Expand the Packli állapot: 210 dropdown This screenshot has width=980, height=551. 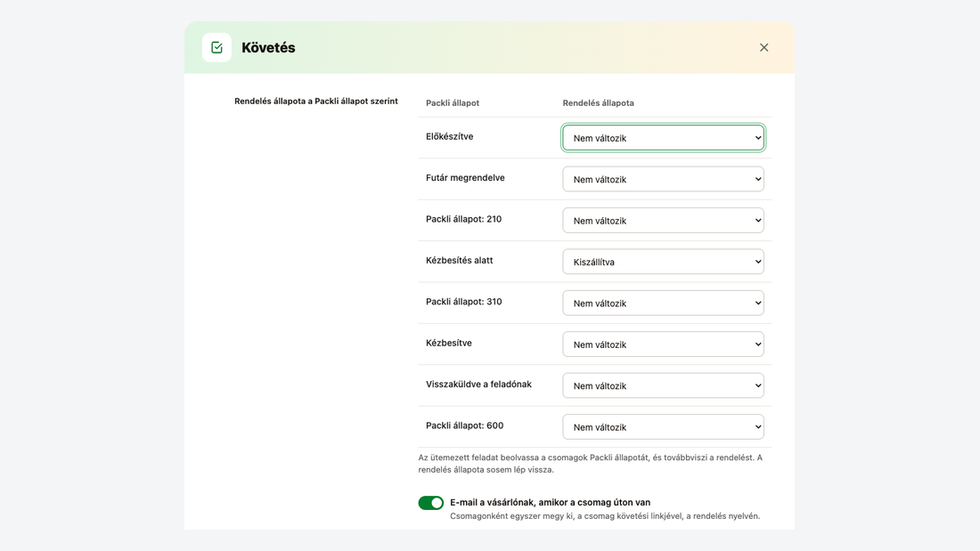coord(663,221)
